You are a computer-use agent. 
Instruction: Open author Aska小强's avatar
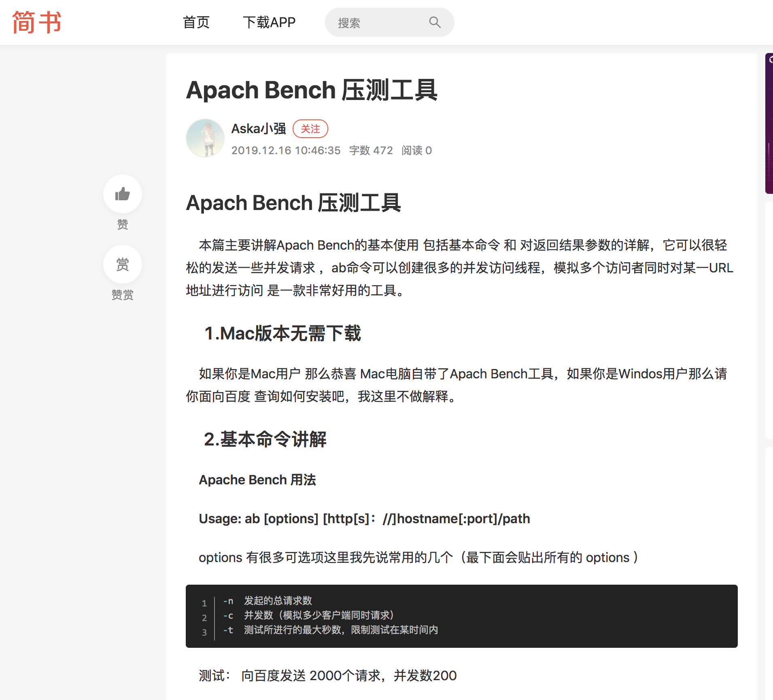point(205,138)
